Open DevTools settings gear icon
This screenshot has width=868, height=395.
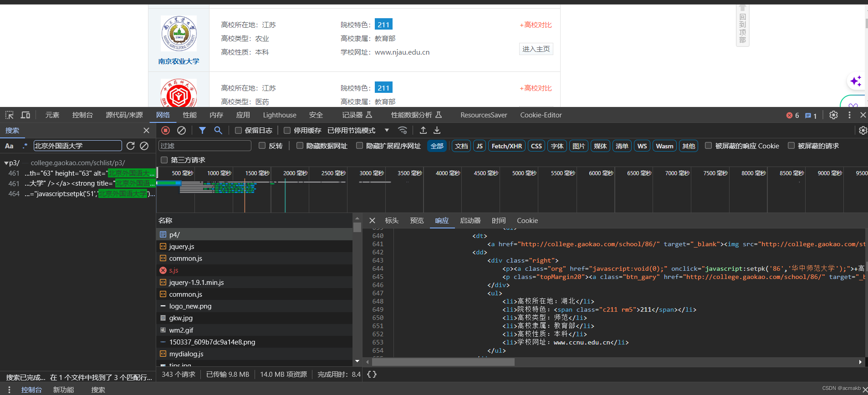[x=833, y=115]
